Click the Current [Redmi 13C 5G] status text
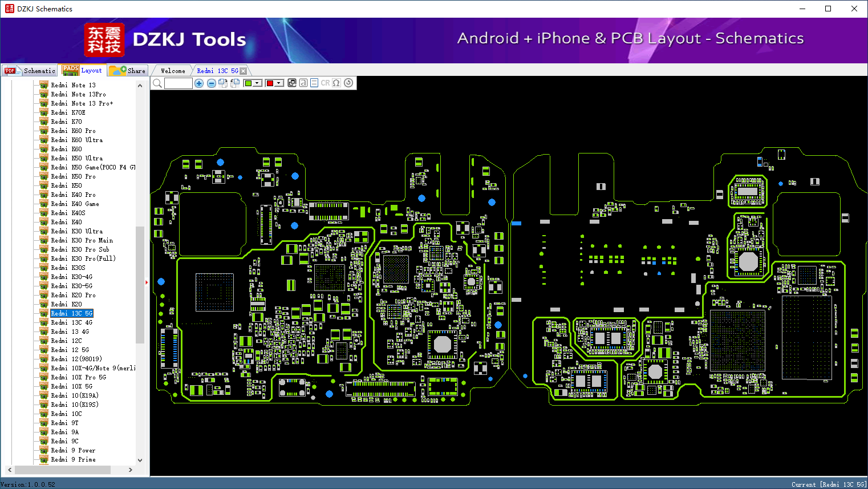The width and height of the screenshot is (868, 489). 829,484
